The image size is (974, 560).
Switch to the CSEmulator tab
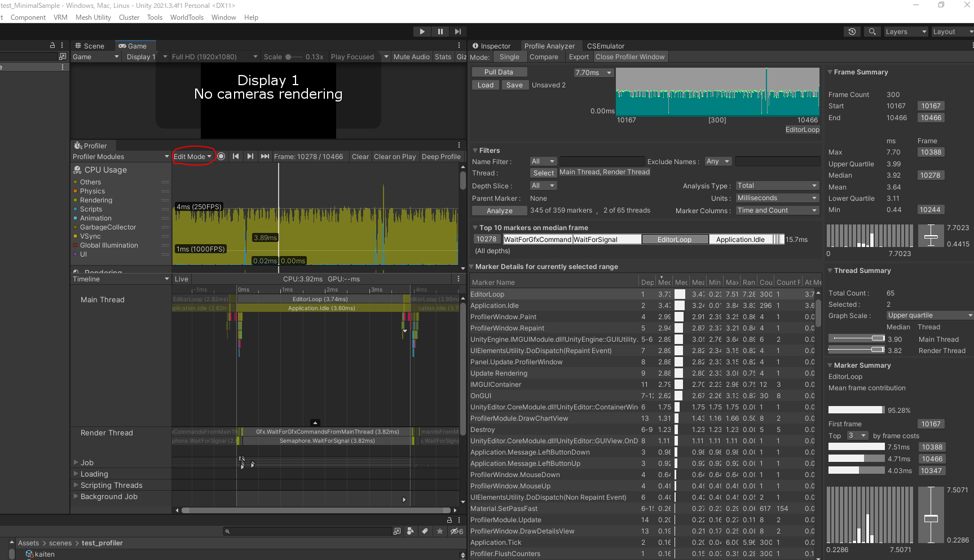coord(606,46)
